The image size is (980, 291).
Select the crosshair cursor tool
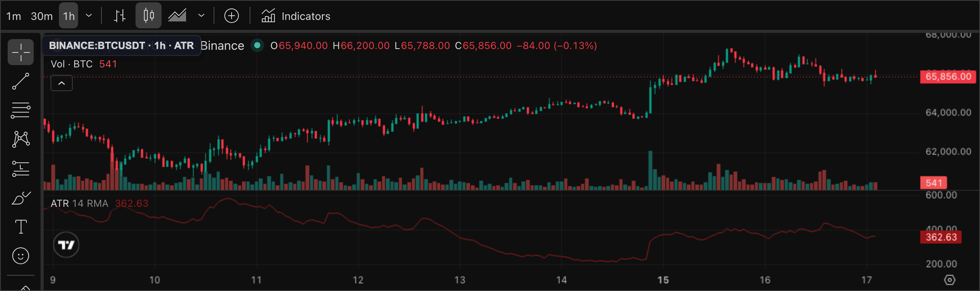tap(21, 52)
